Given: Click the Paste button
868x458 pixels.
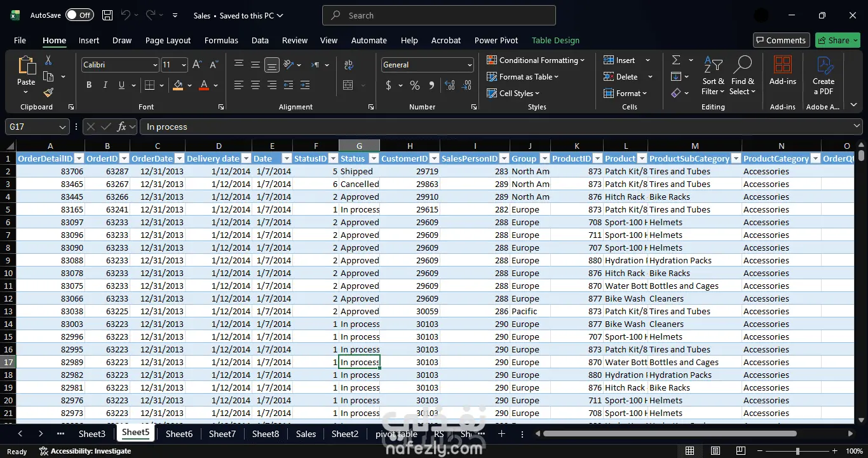Looking at the screenshot, I should pos(26,75).
